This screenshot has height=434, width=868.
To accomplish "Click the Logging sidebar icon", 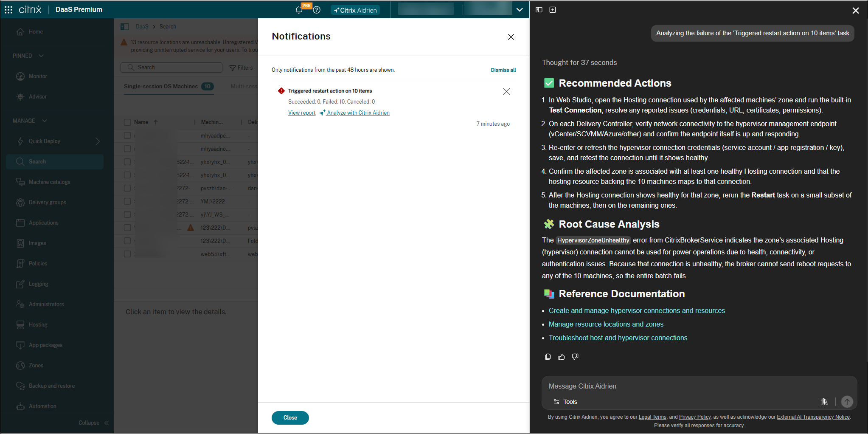I will 20,284.
